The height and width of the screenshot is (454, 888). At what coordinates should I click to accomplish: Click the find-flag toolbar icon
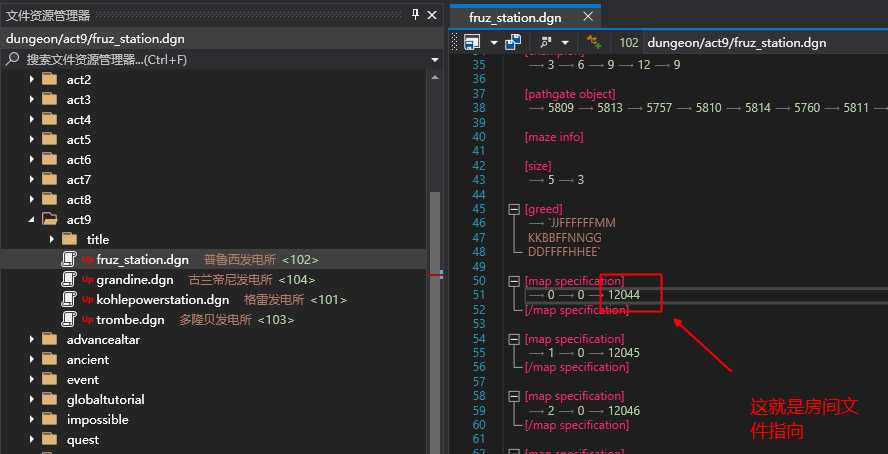click(x=546, y=42)
